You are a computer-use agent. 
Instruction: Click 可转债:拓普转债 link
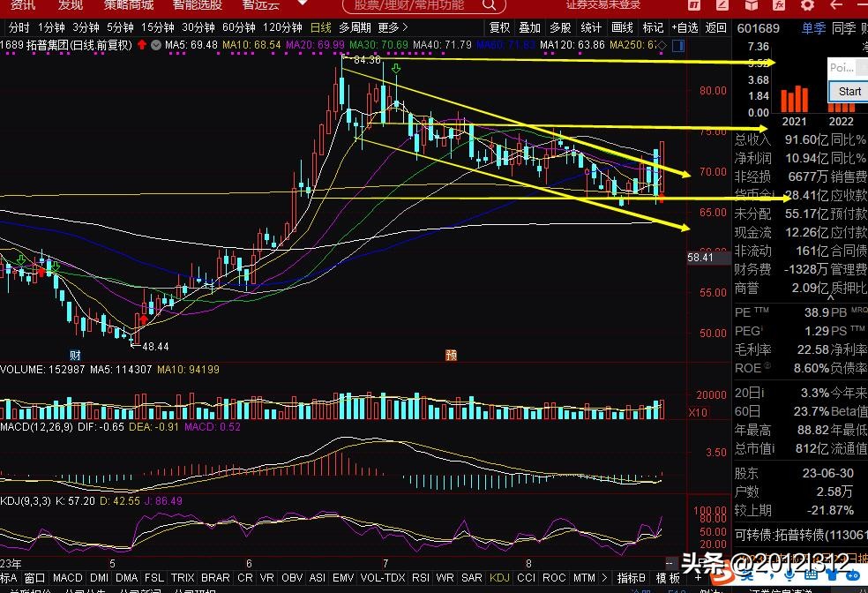pyautogui.click(x=800, y=534)
